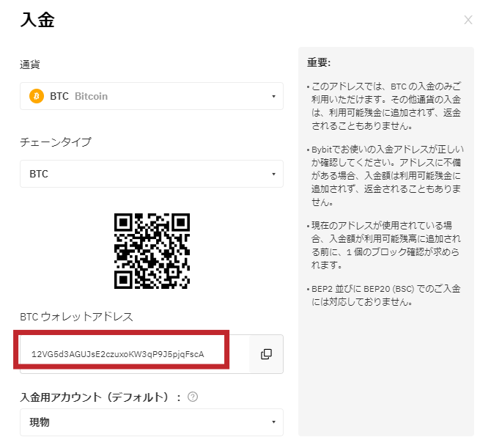The image size is (491, 448).
Task: Click the arrow of the currency dropdown
Action: point(273,97)
